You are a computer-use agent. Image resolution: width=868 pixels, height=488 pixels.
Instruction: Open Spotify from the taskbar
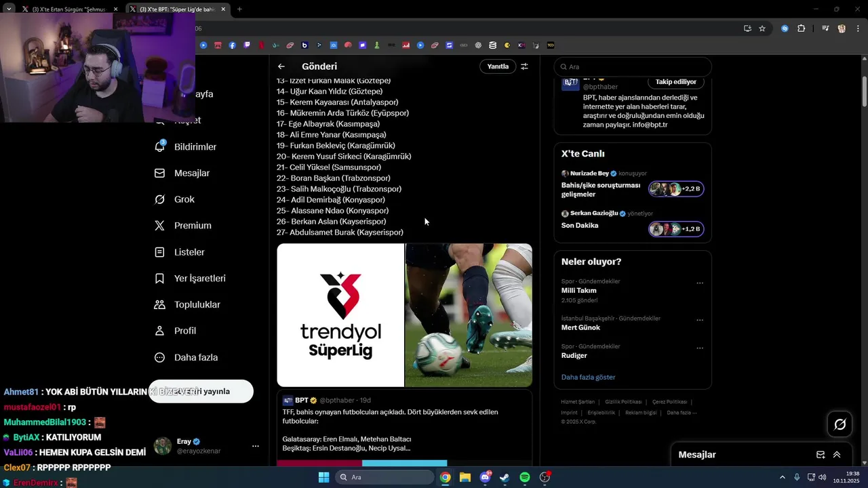coord(525,477)
